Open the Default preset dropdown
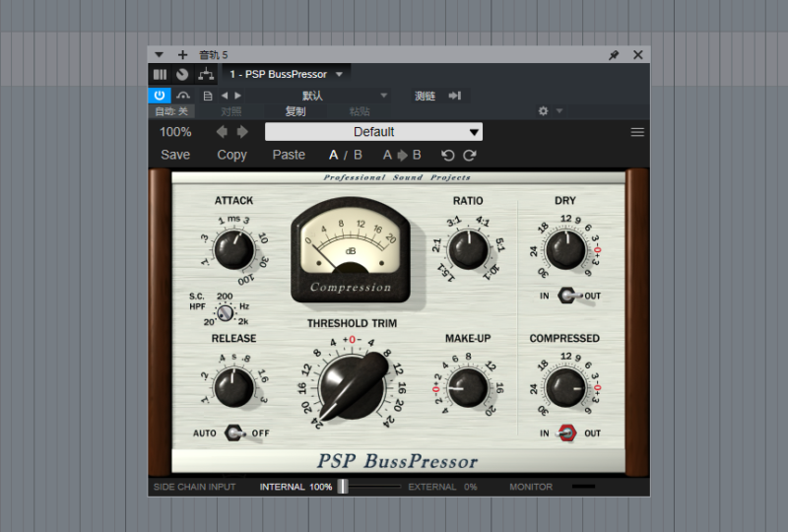Image resolution: width=788 pixels, height=532 pixels. tap(373, 132)
